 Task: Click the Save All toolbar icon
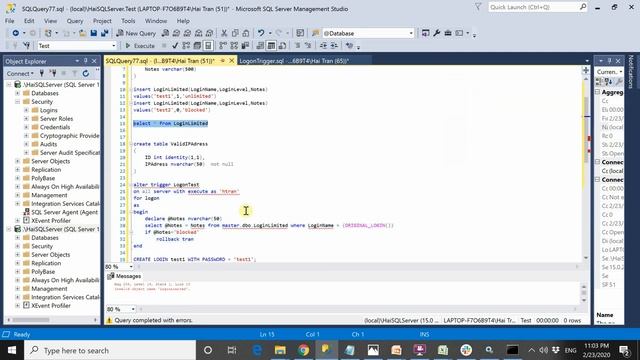pos(104,33)
